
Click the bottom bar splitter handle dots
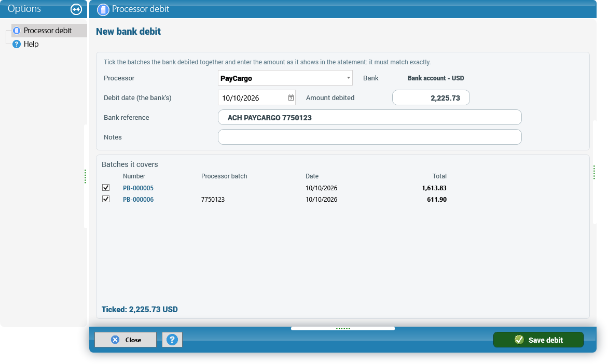[343, 329]
